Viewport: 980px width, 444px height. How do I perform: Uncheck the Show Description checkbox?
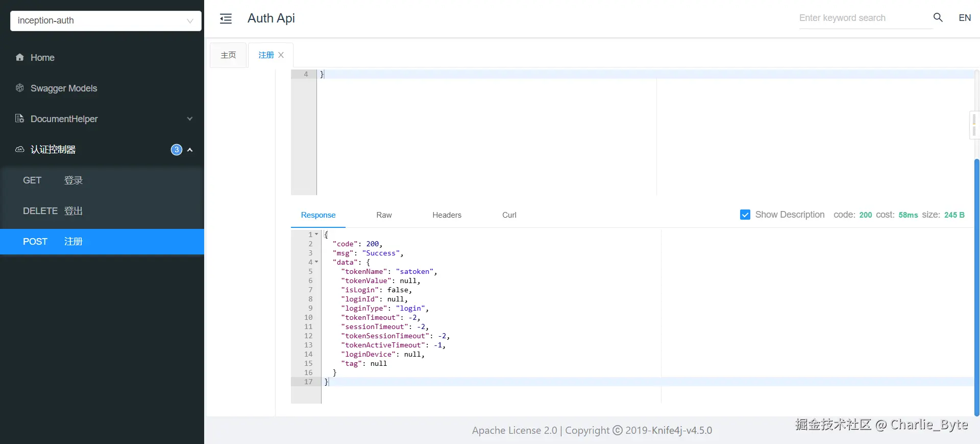tap(745, 215)
